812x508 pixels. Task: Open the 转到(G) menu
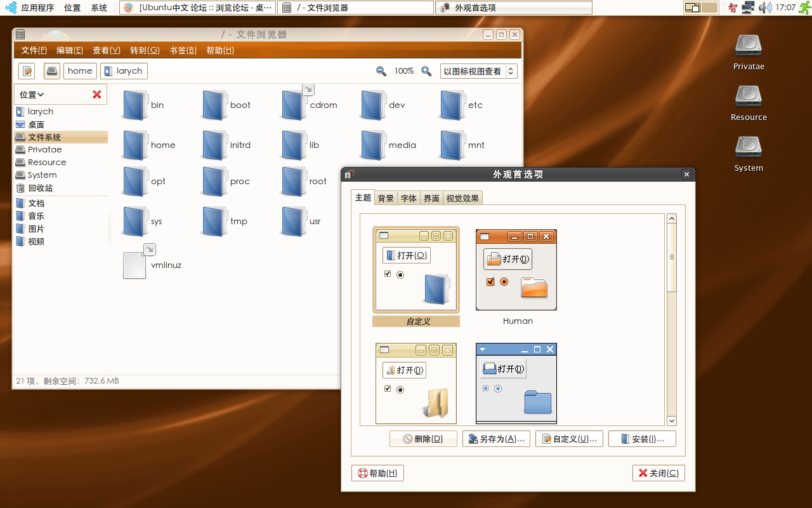(x=145, y=51)
